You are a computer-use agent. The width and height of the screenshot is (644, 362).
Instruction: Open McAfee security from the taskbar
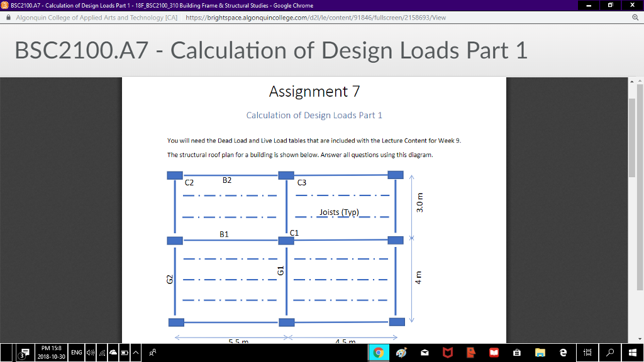[447, 353]
